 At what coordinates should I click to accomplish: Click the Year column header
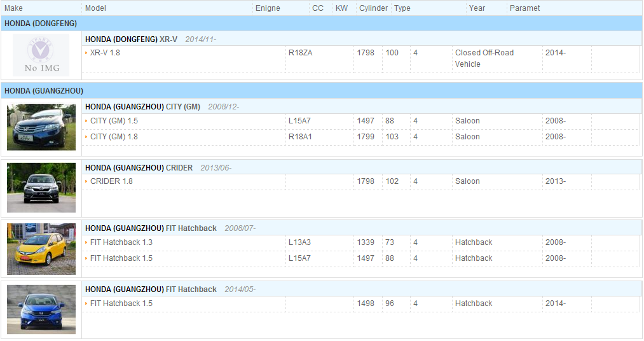(x=477, y=8)
